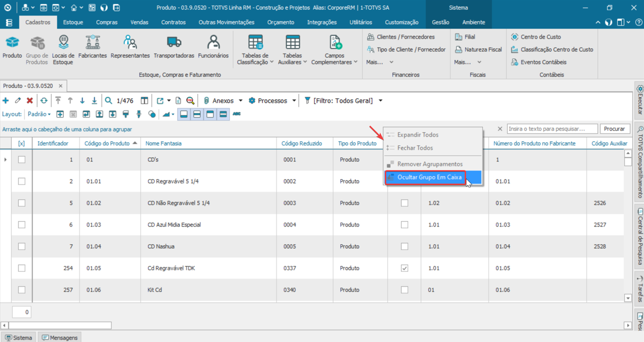This screenshot has height=342, width=644.
Task: Uncheck the ticked box in row 01.05
Action: click(405, 268)
